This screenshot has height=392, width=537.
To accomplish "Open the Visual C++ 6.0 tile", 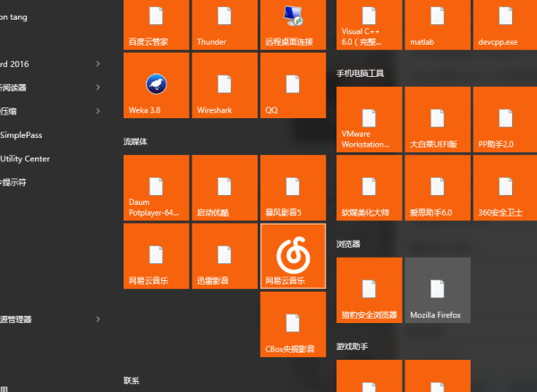I will click(x=369, y=25).
